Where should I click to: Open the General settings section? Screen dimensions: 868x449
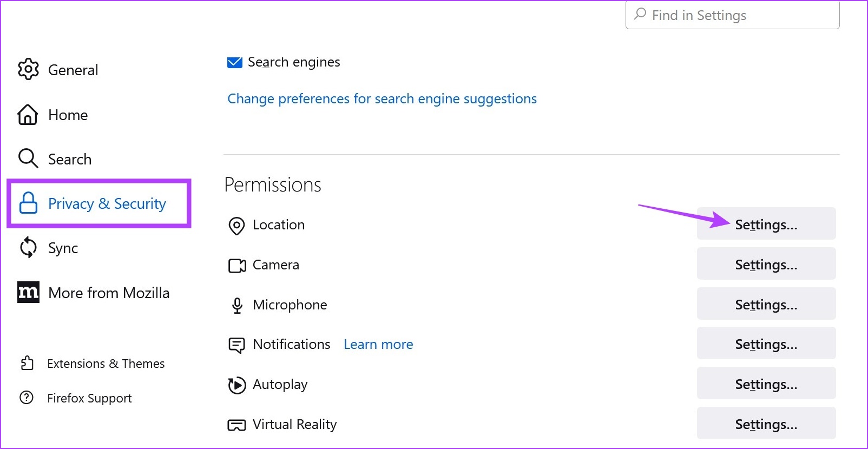pos(73,70)
